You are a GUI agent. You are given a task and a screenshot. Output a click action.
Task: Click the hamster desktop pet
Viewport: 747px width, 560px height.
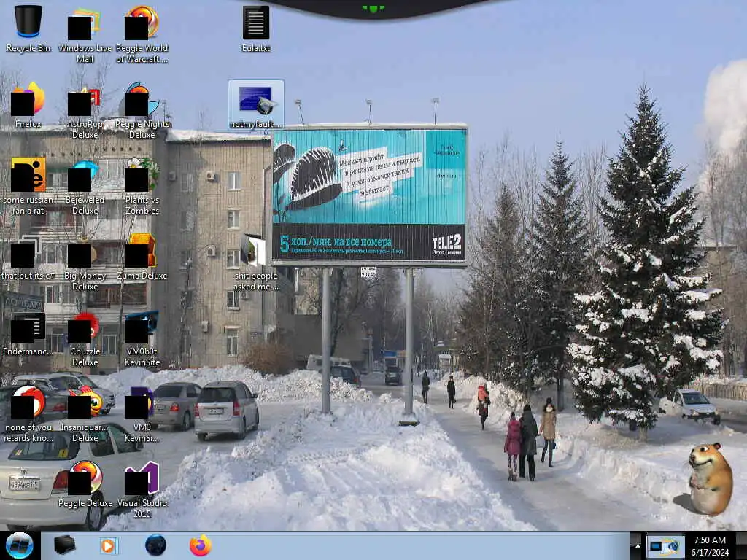(x=710, y=478)
